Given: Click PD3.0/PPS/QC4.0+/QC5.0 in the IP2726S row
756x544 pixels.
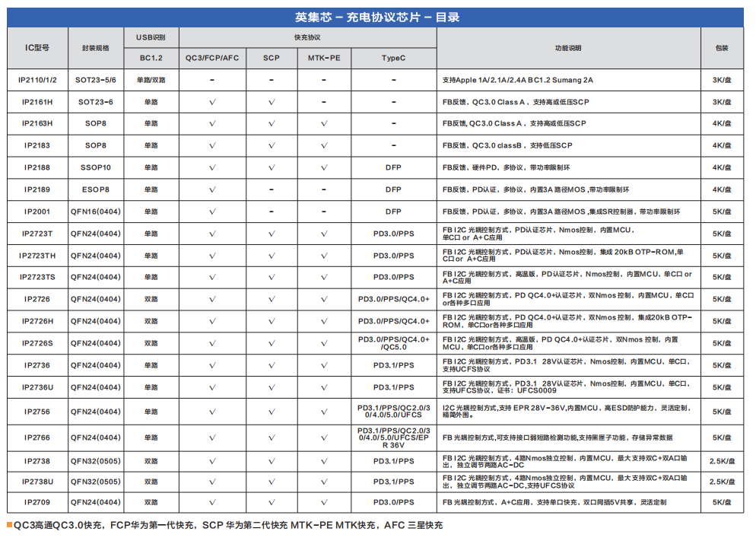Looking at the screenshot, I should (393, 343).
